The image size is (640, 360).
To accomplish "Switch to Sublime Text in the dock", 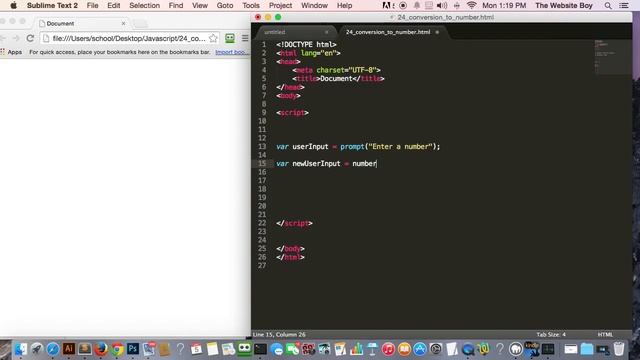I will pos(85,349).
